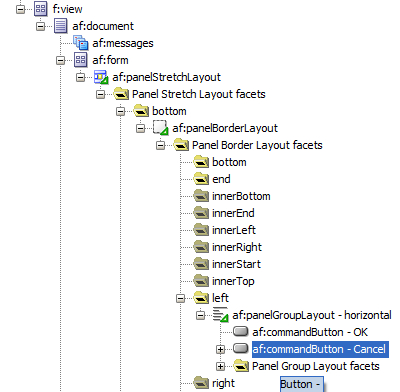
Task: Select af:commandButton - OK item
Action: click(x=310, y=332)
